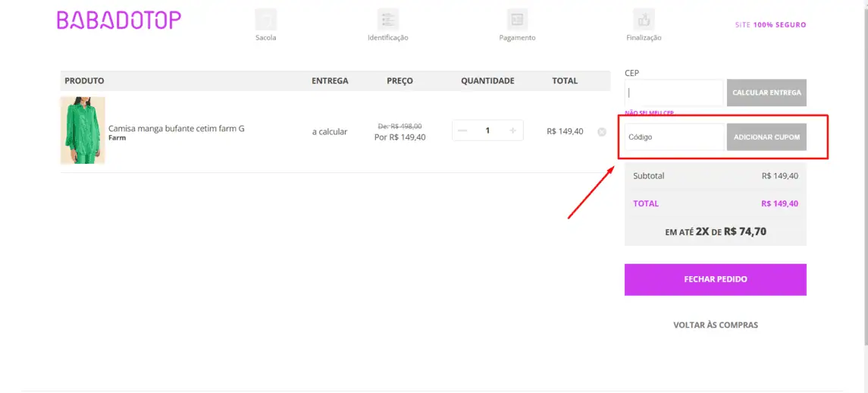
Task: Open the Pagamento step icon
Action: point(517,20)
